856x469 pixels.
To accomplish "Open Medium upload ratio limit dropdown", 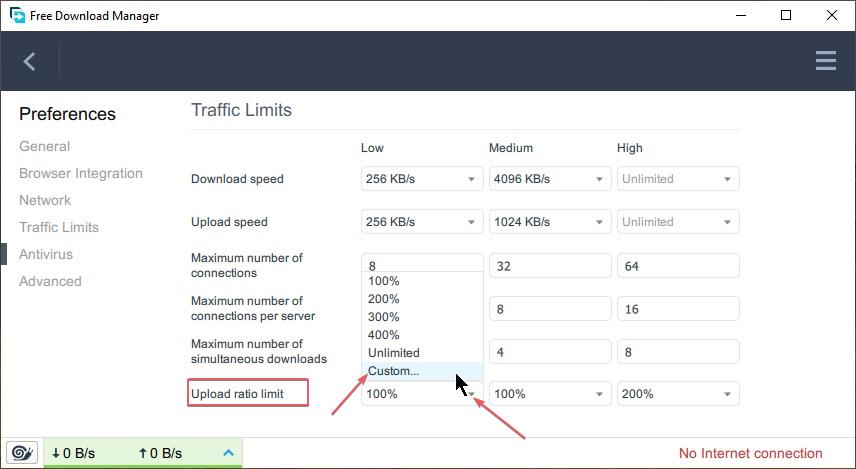I will coord(550,394).
